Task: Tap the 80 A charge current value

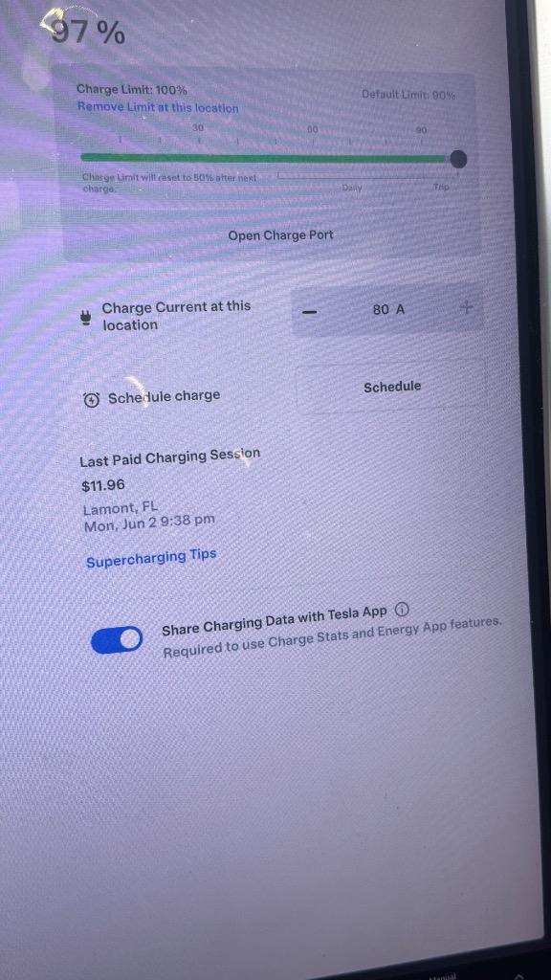Action: click(388, 309)
